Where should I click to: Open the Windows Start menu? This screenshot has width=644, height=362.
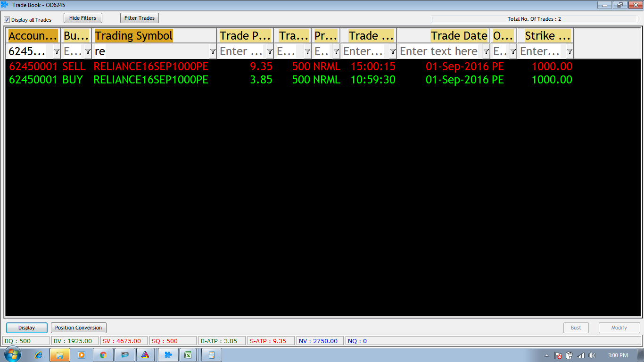12,355
